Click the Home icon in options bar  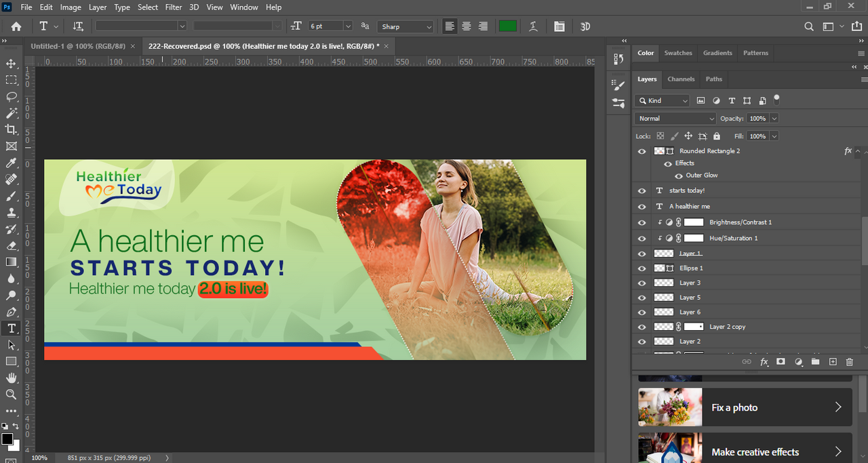point(16,26)
